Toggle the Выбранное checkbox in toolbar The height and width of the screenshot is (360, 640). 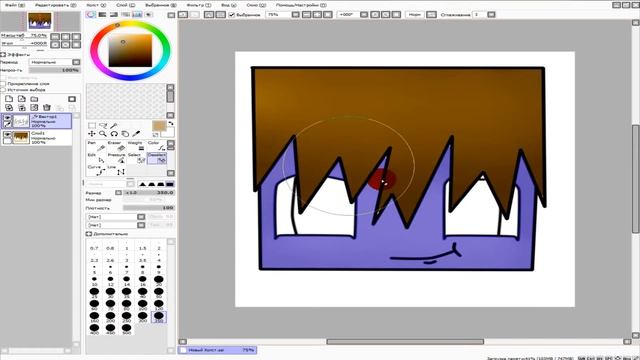(x=232, y=15)
